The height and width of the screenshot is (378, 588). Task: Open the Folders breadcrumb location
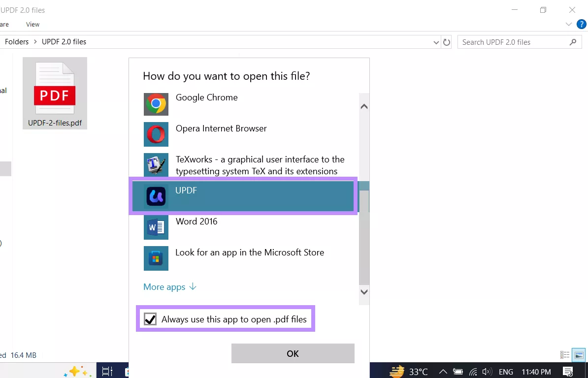coord(17,41)
